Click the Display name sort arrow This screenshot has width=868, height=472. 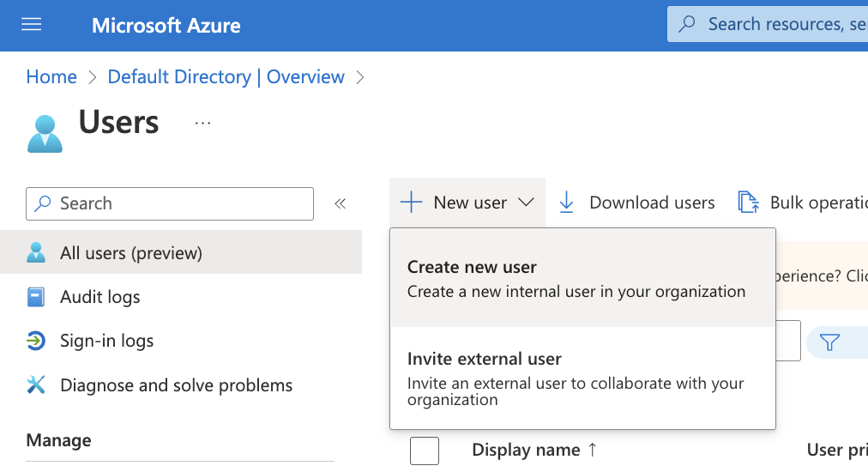pos(593,450)
